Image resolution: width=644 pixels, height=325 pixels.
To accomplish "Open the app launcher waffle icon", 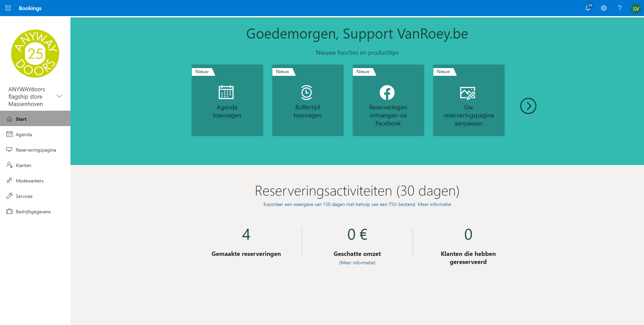I will (x=8, y=8).
